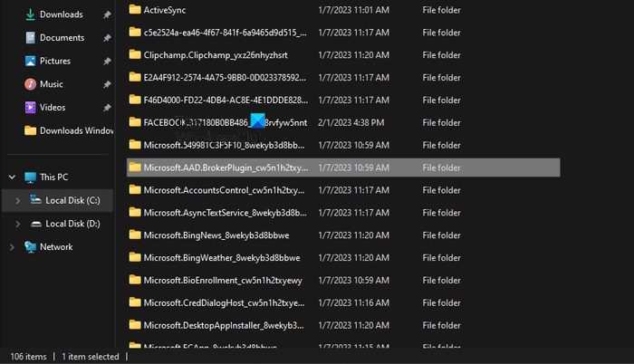Click the pin icon next to Music

(107, 84)
